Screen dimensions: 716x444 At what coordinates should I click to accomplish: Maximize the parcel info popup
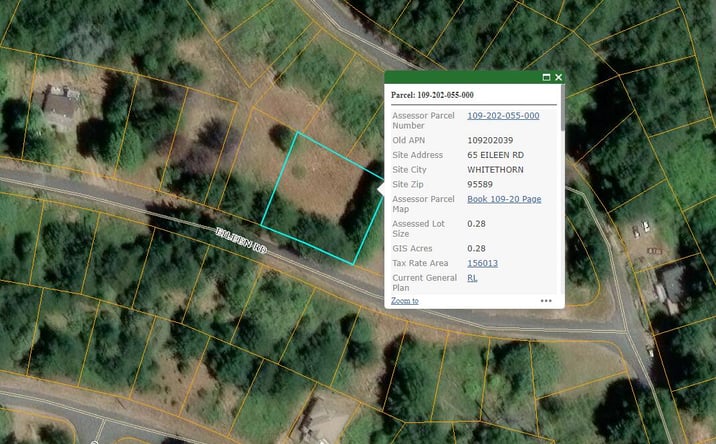(546, 77)
